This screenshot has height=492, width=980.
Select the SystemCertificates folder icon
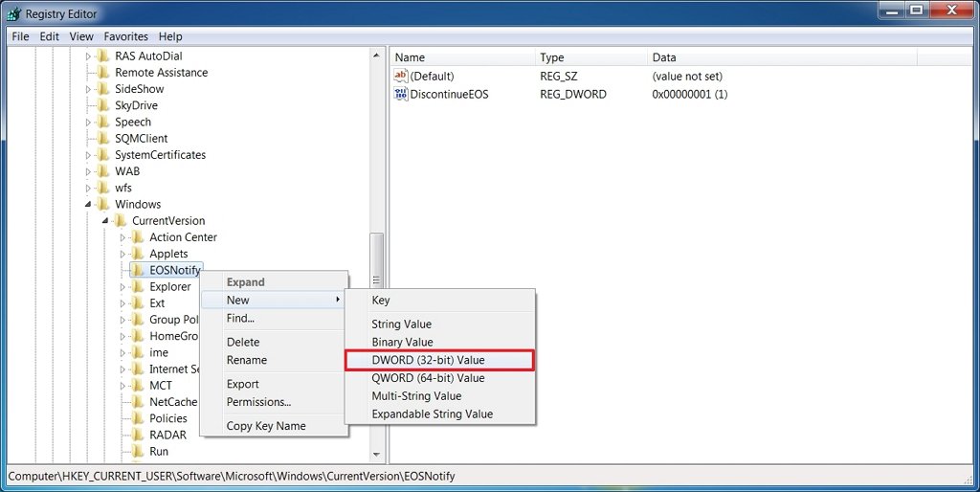[x=104, y=155]
